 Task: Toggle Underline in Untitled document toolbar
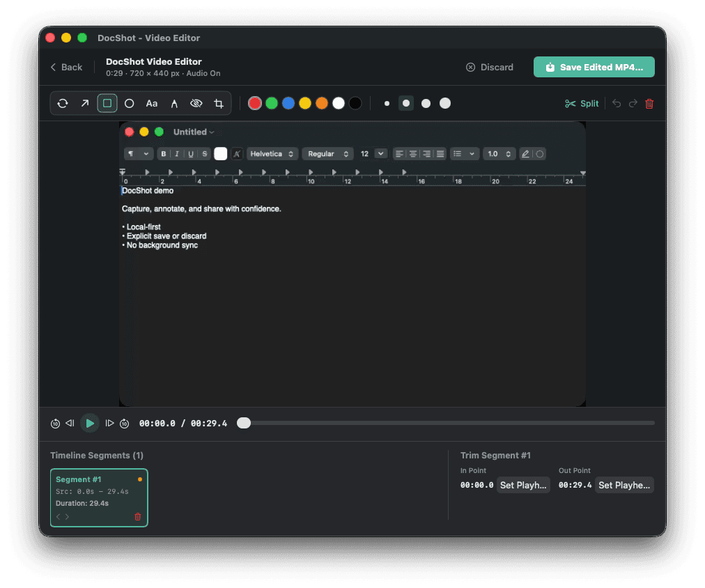(191, 154)
